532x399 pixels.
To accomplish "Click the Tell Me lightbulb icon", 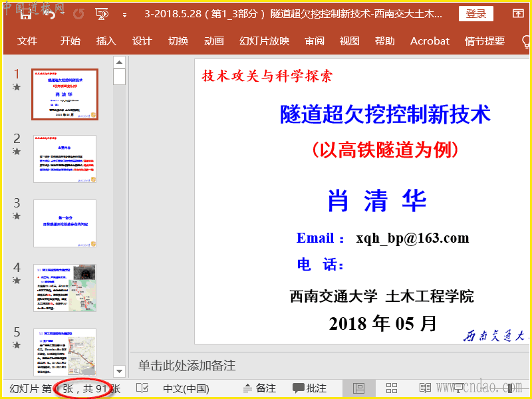I will click(x=525, y=41).
